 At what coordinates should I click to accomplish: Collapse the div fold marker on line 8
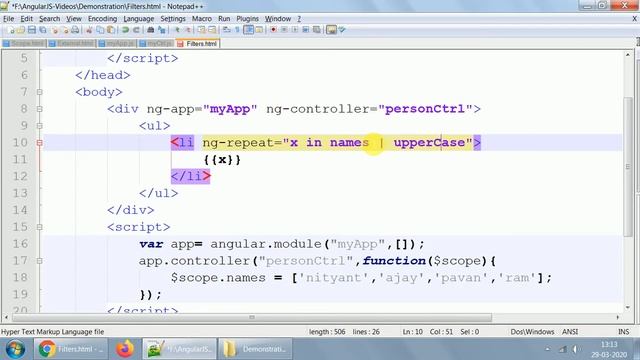(x=40, y=109)
